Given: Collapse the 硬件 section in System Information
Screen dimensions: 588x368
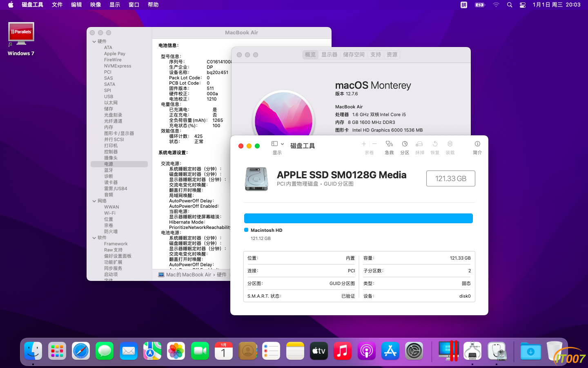Looking at the screenshot, I should (x=94, y=41).
